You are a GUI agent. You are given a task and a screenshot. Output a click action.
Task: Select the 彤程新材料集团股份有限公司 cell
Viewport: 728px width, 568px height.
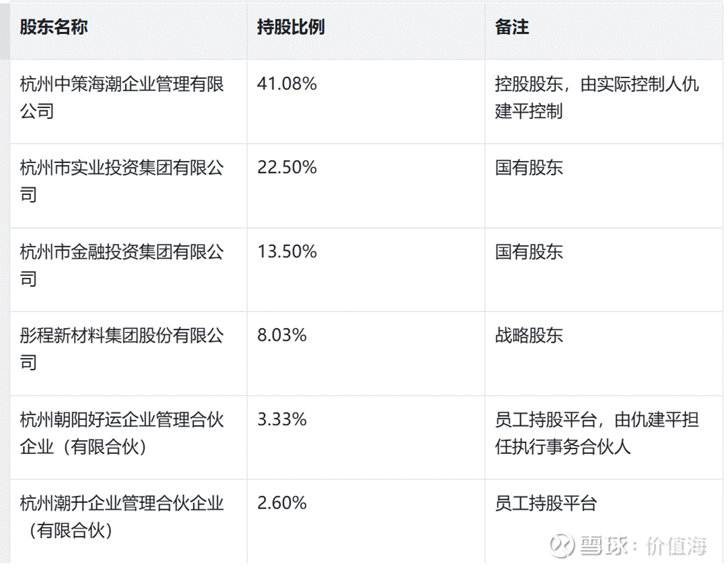[122, 349]
